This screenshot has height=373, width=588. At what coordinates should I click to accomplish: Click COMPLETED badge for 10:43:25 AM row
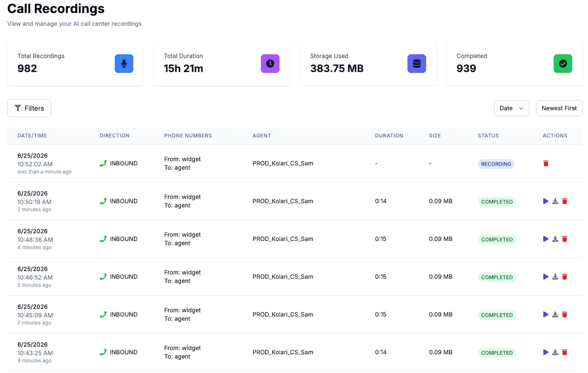coord(497,353)
